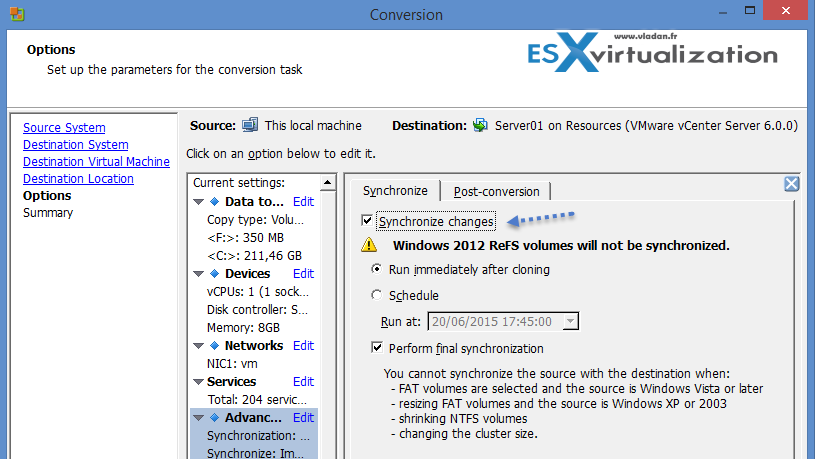This screenshot has height=459, width=815.
Task: Collapse the Devices section triangle
Action: click(x=199, y=274)
